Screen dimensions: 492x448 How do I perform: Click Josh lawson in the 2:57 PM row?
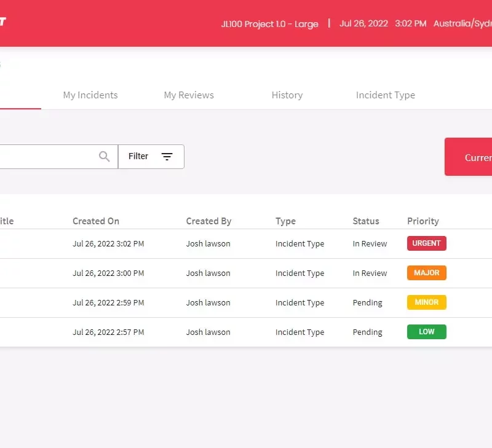pyautogui.click(x=208, y=332)
